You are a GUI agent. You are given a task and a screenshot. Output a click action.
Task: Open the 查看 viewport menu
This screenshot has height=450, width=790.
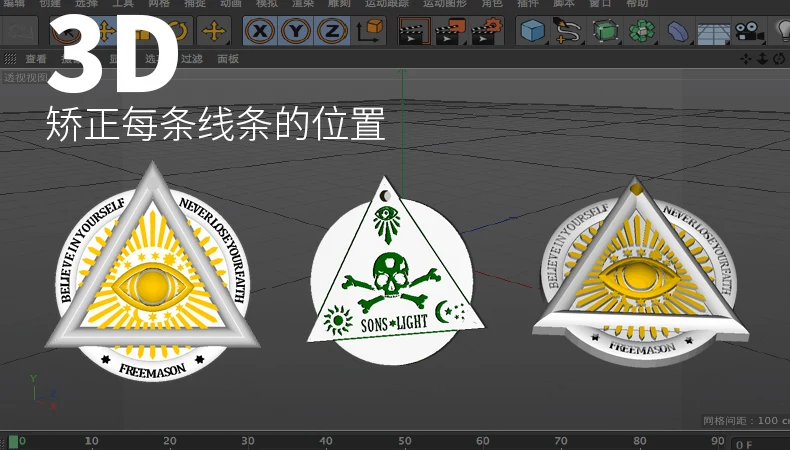(36, 59)
